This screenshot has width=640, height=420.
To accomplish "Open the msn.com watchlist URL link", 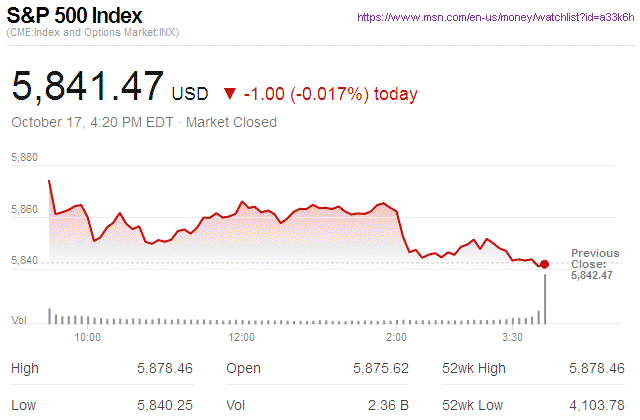I will point(494,18).
